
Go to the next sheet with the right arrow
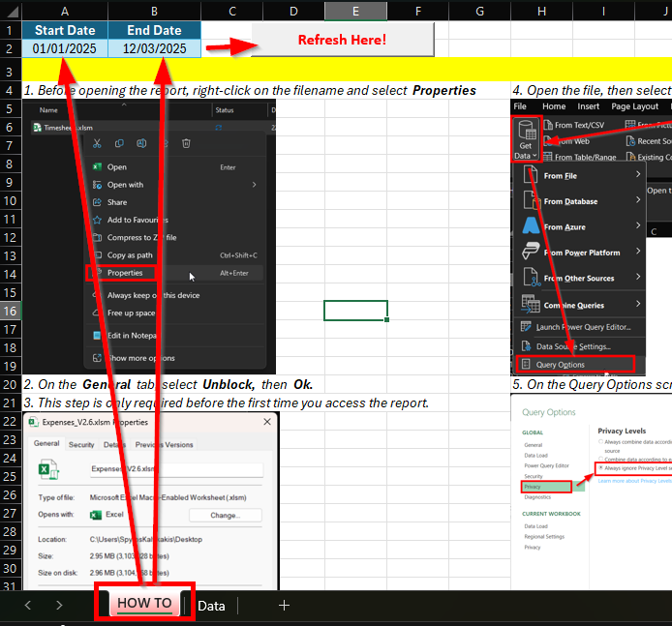59,605
